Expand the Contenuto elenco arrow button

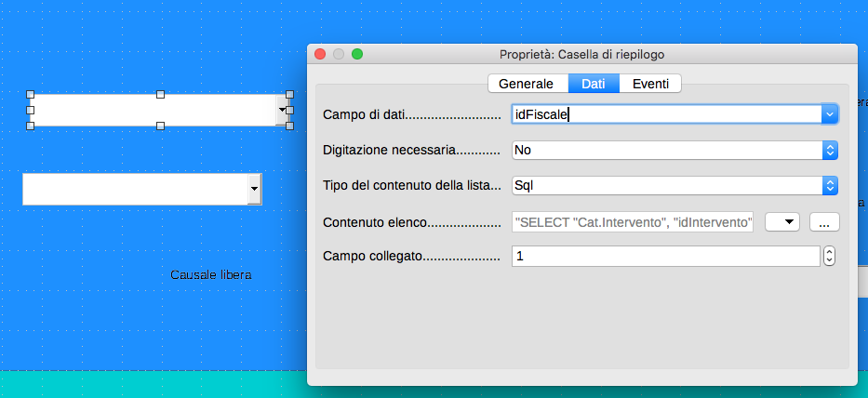tap(782, 222)
